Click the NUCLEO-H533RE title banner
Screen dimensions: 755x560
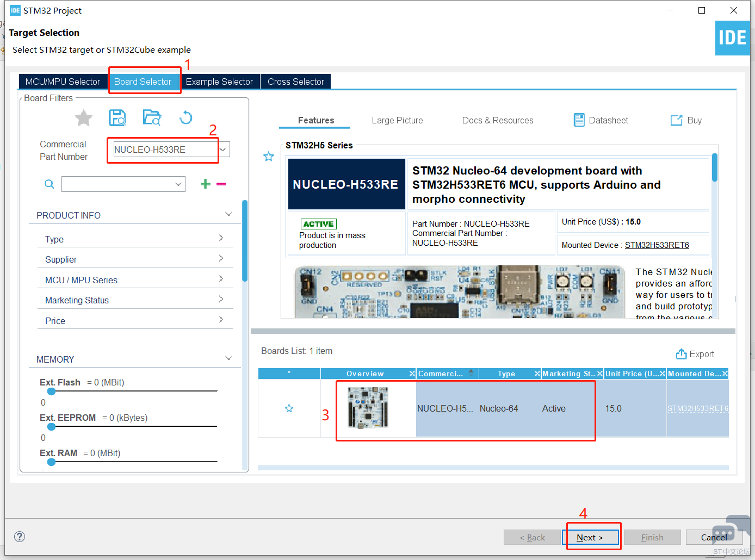pos(346,184)
